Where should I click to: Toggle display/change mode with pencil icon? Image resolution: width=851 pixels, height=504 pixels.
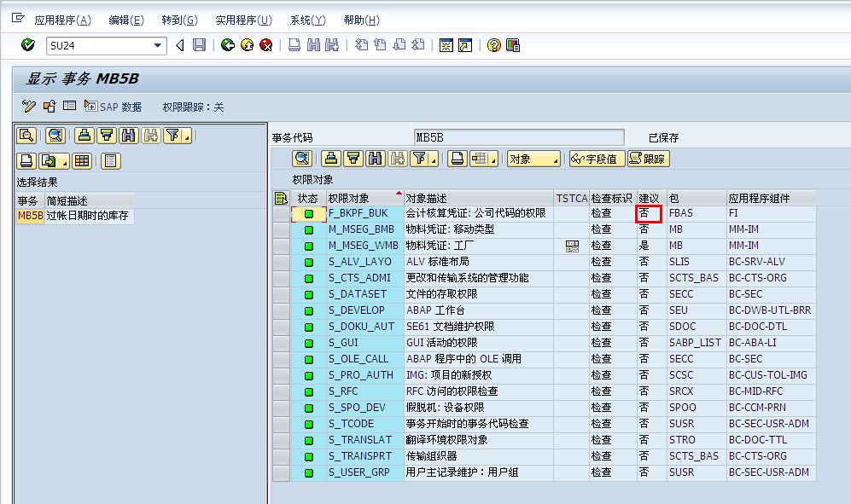[29, 107]
